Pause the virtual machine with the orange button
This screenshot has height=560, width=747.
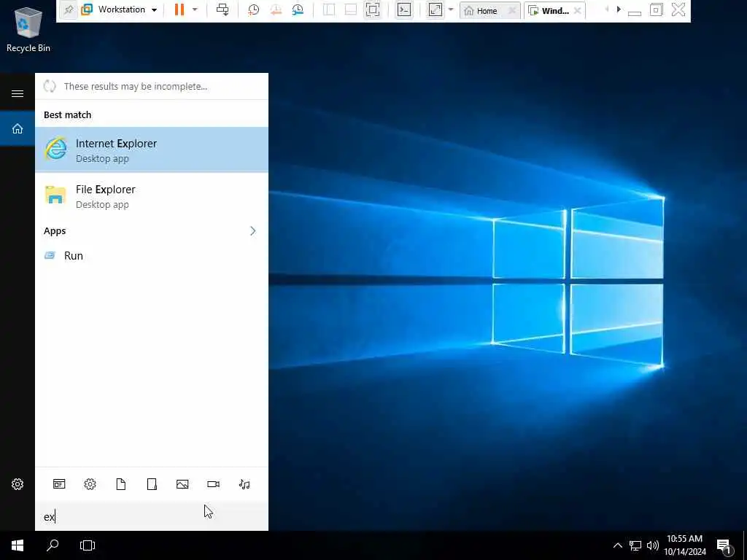[179, 9]
